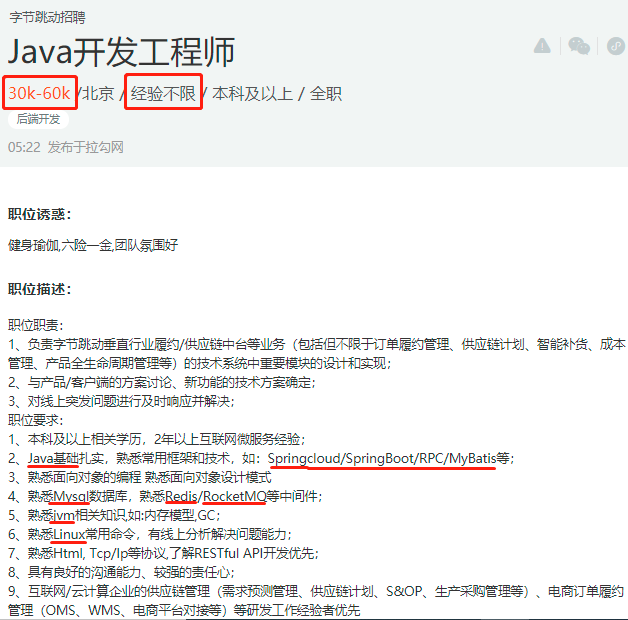The width and height of the screenshot is (628, 620).
Task: Click the line 6、熟悉Linux常用命令
Action: pos(150,534)
